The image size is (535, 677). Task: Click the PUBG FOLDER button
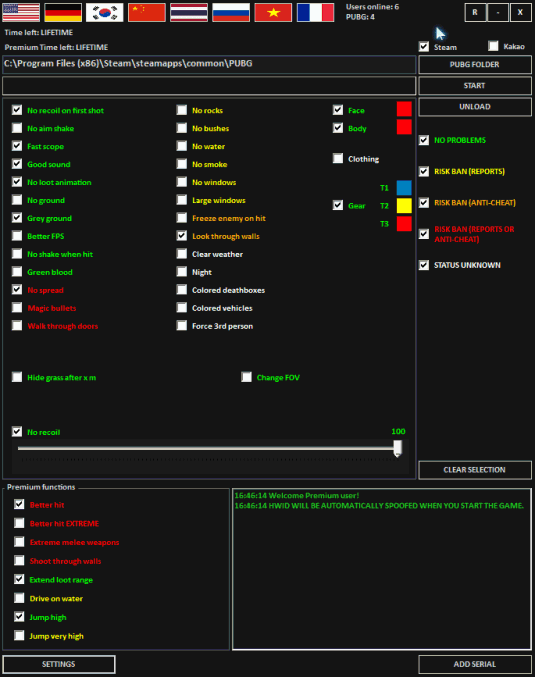pyautogui.click(x=475, y=64)
